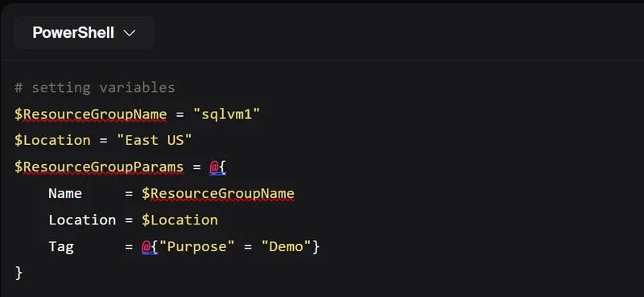Viewport: 644px width, 297px height.
Task: Click the @ symbol on the Tag line
Action: (x=146, y=246)
